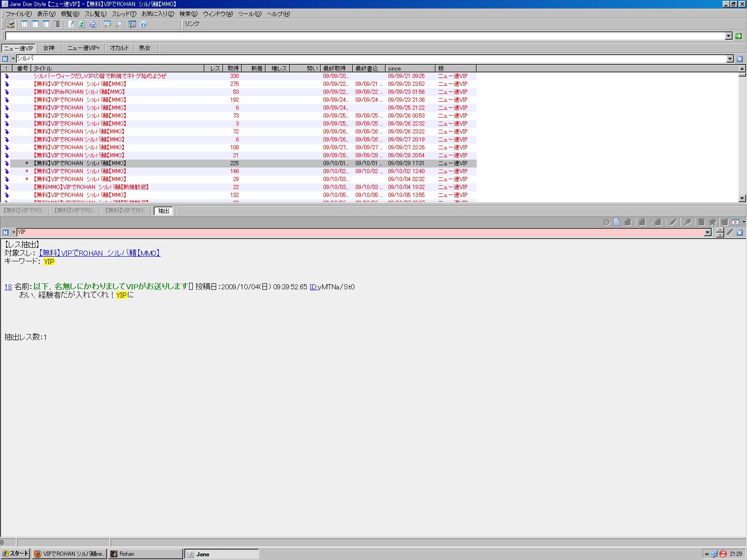Toggle the N button beside thread list filter

5,59
